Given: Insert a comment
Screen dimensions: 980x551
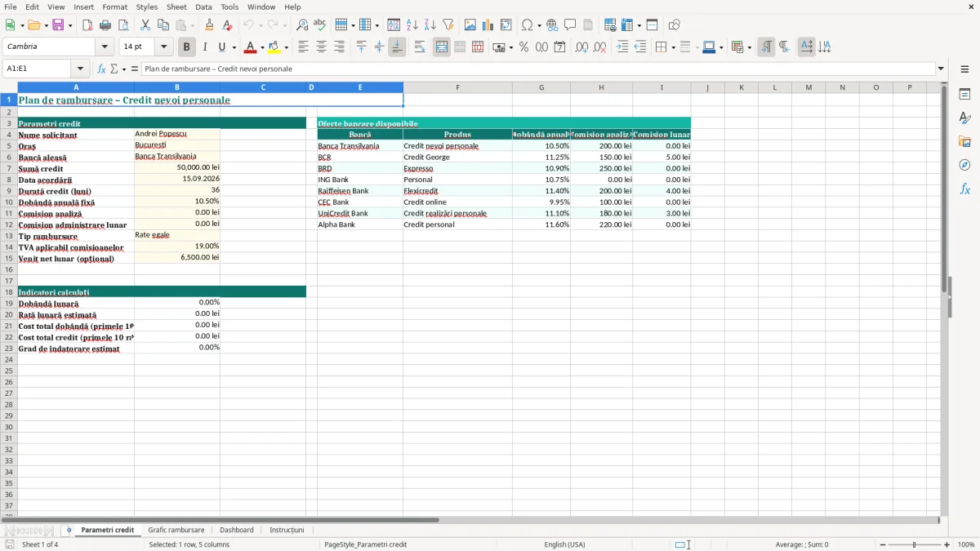Looking at the screenshot, I should click(x=570, y=25).
